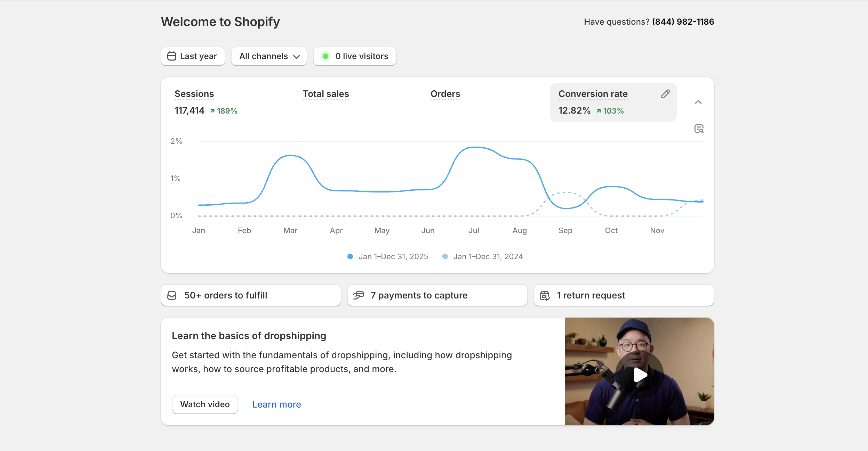Click the green live visitors indicator dot

(325, 56)
